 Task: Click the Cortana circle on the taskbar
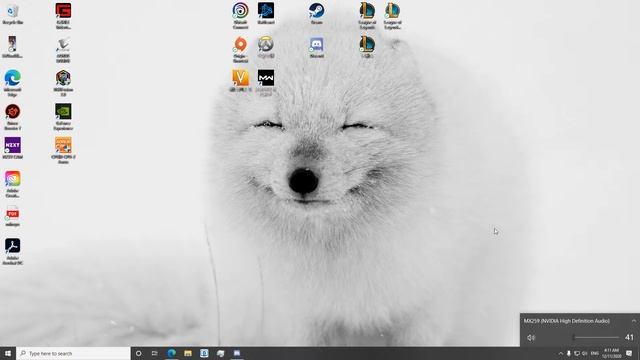(x=138, y=353)
